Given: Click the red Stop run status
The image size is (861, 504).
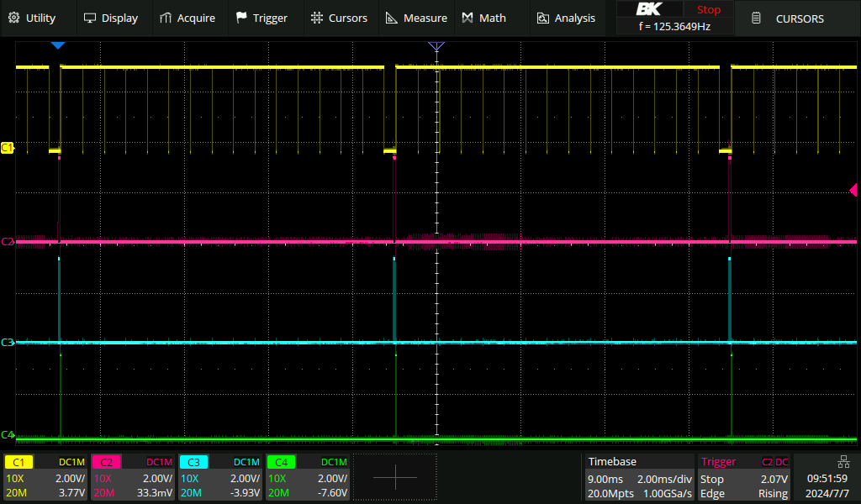Looking at the screenshot, I should pos(708,9).
